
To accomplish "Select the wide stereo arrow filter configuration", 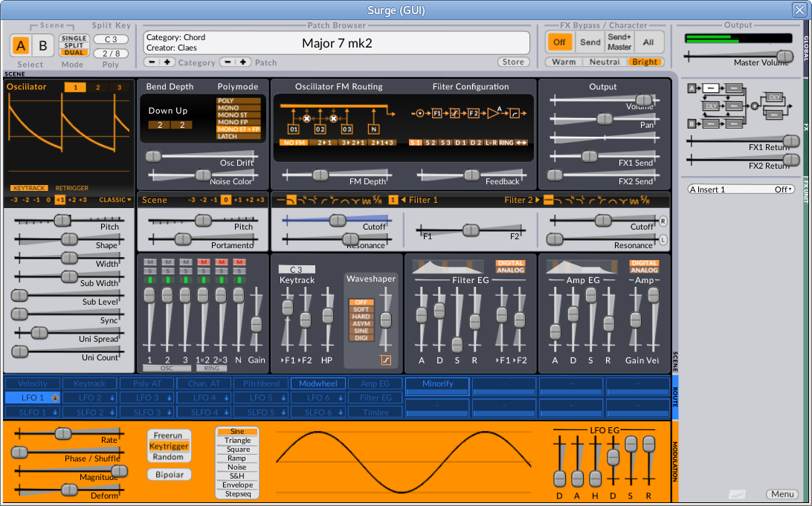I will click(521, 142).
